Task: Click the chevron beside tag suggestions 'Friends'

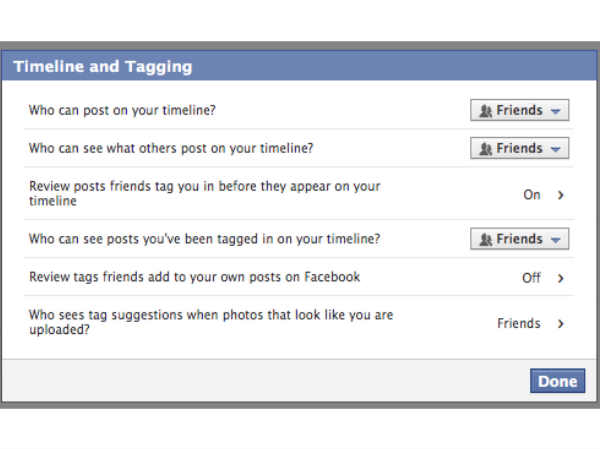Action: pyautogui.click(x=561, y=324)
